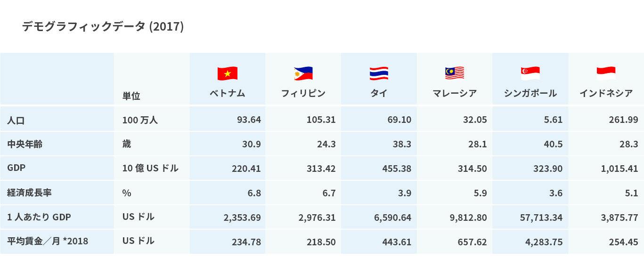The image size is (644, 258).
Task: Click the Singapore flag icon
Action: 530,73
